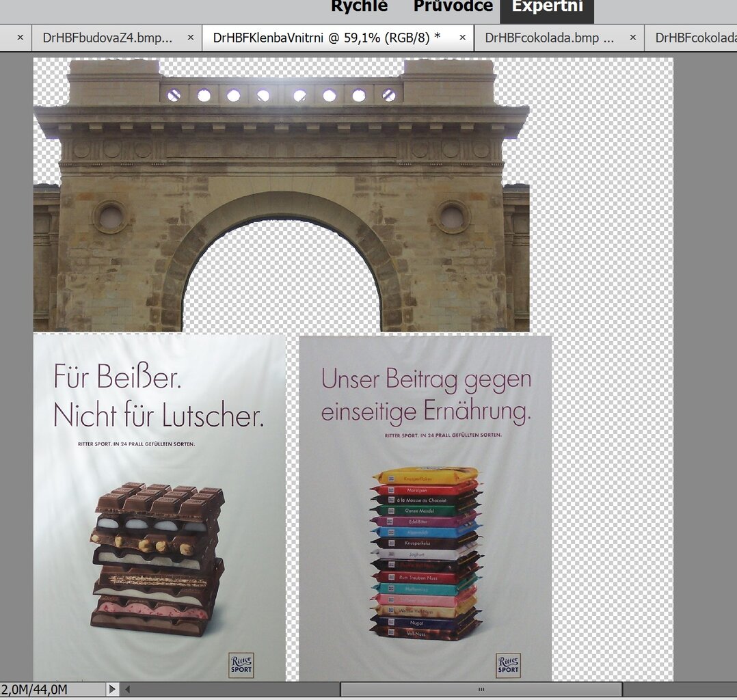Image resolution: width=737 pixels, height=700 pixels.
Task: Switch to Rychlé mode tab
Action: point(359,7)
